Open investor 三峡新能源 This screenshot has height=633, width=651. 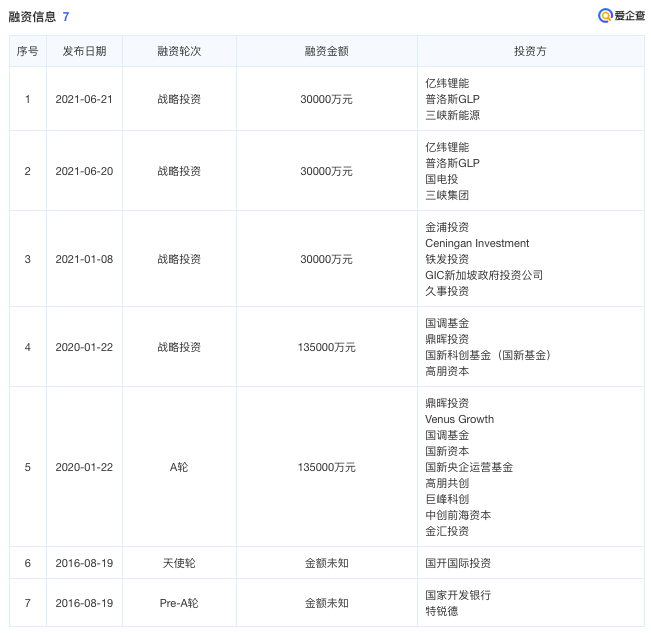click(452, 115)
